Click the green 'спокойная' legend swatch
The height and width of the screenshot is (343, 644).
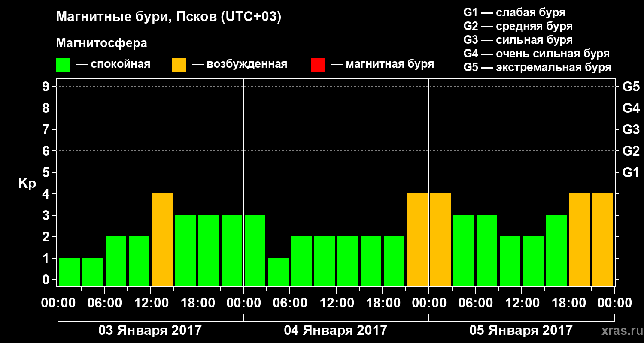coord(63,64)
